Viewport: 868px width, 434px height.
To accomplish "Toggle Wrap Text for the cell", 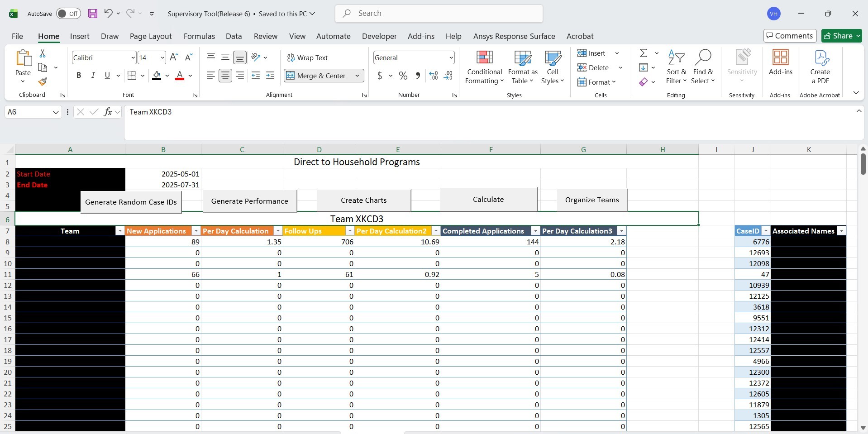I will tap(307, 57).
